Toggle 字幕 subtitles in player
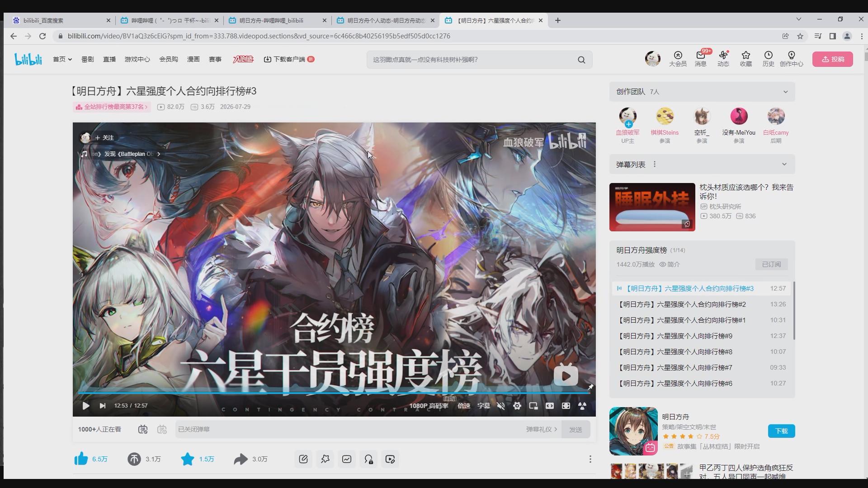Viewport: 868px width, 488px height. [x=484, y=406]
